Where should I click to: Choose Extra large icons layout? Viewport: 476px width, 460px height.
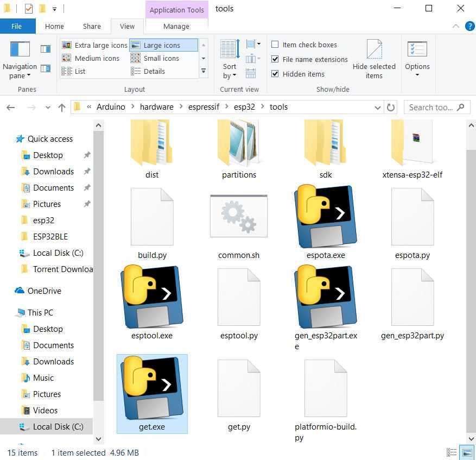(x=95, y=45)
